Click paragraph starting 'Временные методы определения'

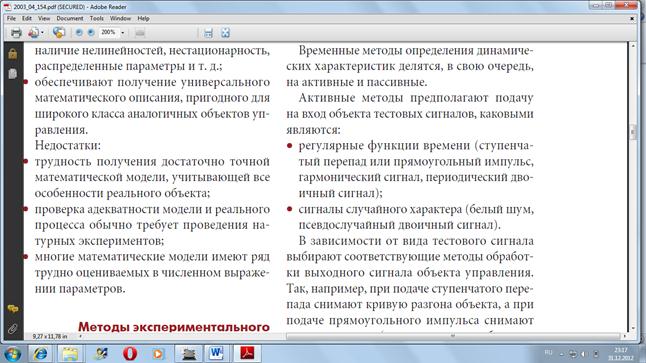(x=410, y=66)
